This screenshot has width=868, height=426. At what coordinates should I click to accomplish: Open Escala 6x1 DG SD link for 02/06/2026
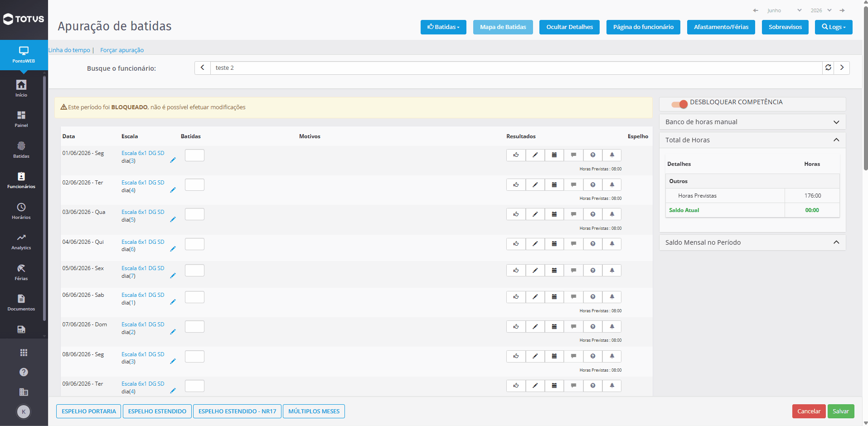coord(143,183)
